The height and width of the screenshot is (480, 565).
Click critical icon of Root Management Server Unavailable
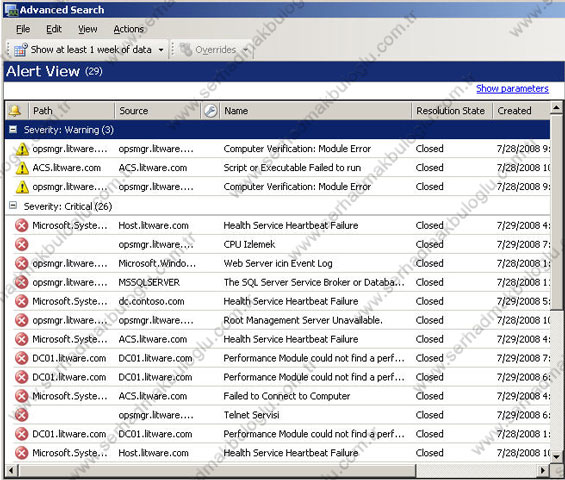click(22, 320)
